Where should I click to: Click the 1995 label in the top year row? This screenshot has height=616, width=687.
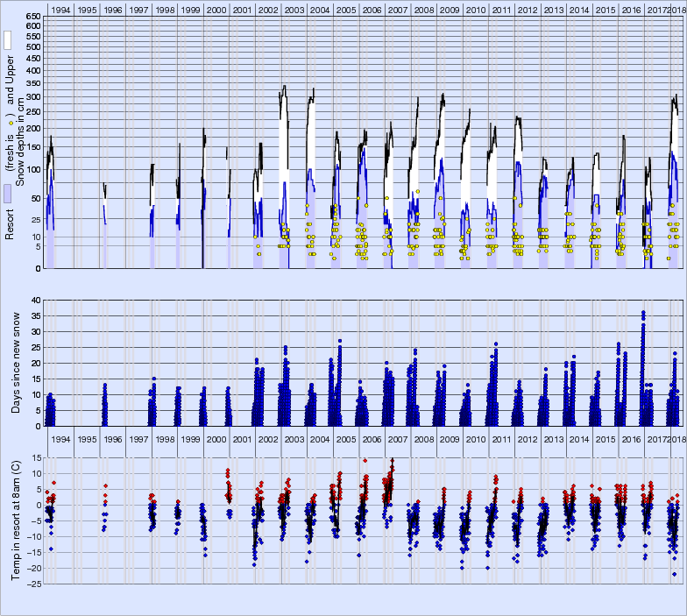pyautogui.click(x=87, y=10)
